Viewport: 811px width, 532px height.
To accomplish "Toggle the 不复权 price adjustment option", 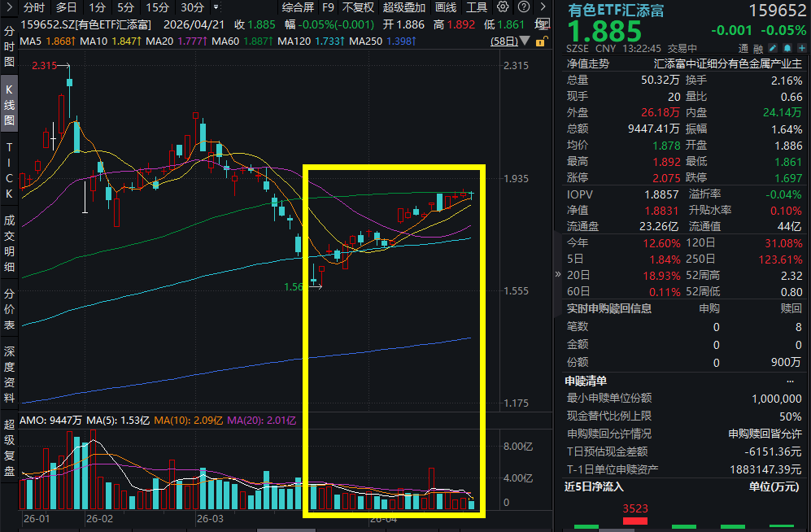I will point(358,7).
